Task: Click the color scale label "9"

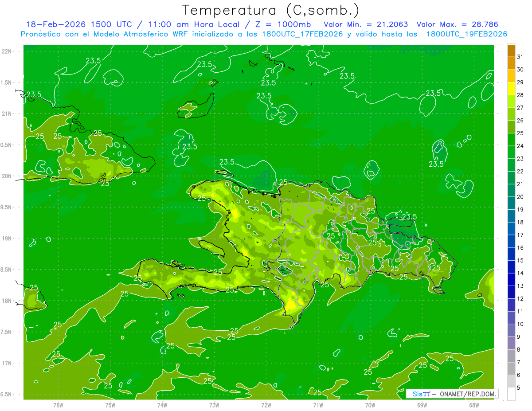Action: pos(519,337)
